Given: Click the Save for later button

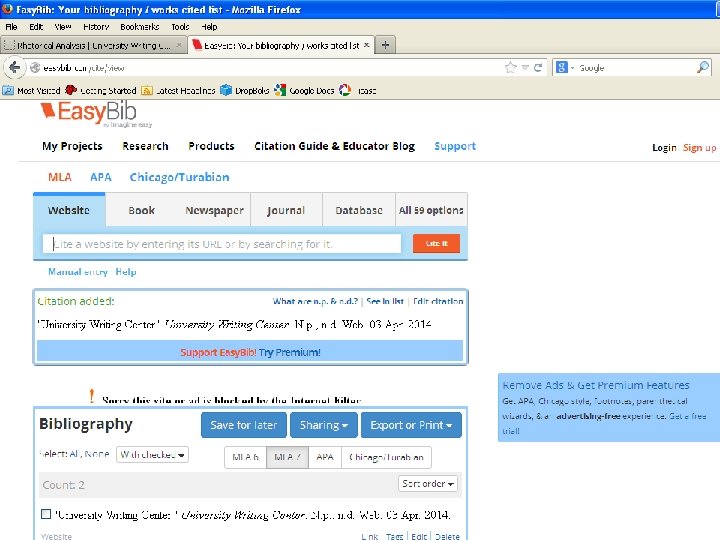Looking at the screenshot, I should (244, 425).
